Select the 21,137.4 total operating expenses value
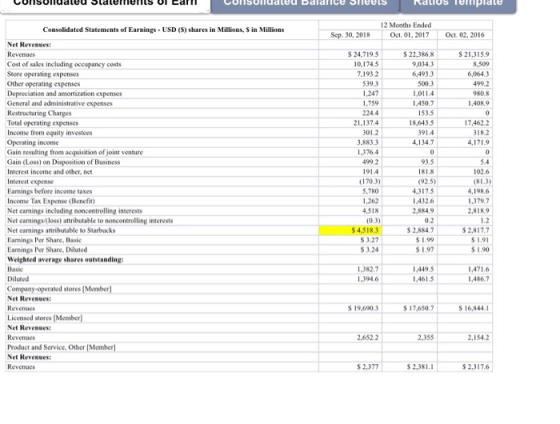 [366, 123]
